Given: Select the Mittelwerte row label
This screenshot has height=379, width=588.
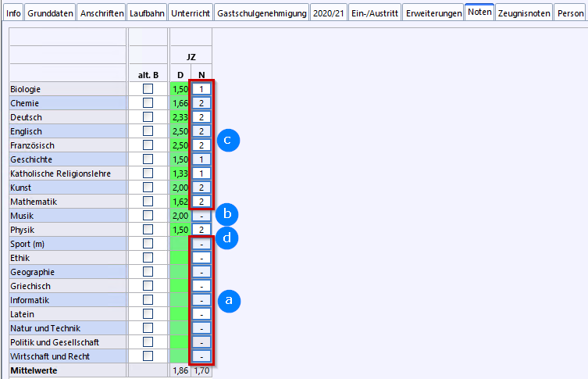Looking at the screenshot, I should click(x=34, y=370).
